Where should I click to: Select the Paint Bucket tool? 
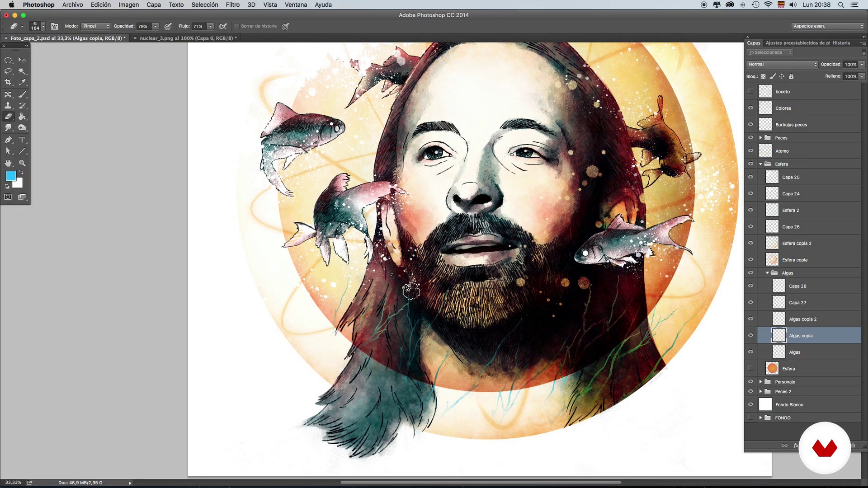22,117
